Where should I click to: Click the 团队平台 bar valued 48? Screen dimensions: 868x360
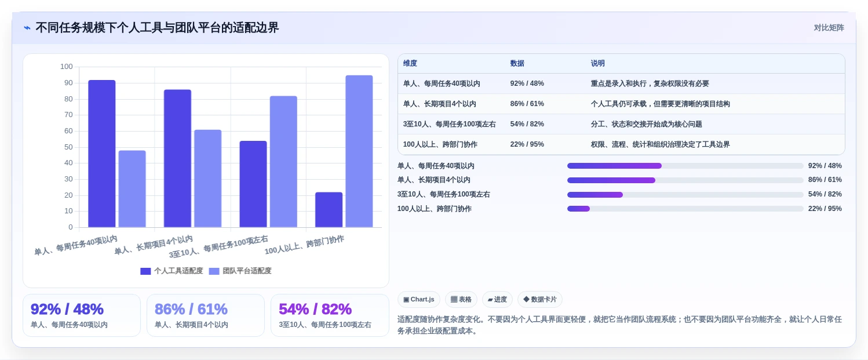pyautogui.click(x=132, y=189)
